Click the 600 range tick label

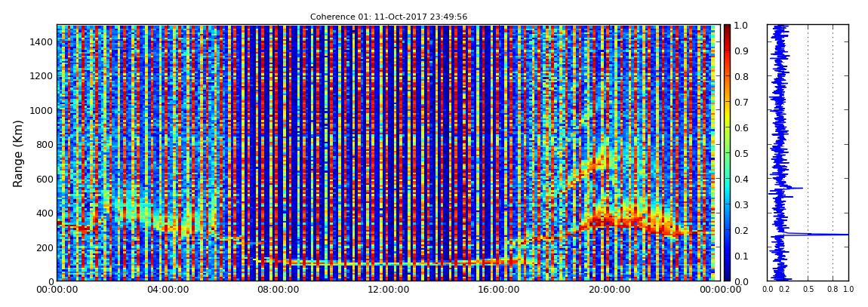(45, 179)
